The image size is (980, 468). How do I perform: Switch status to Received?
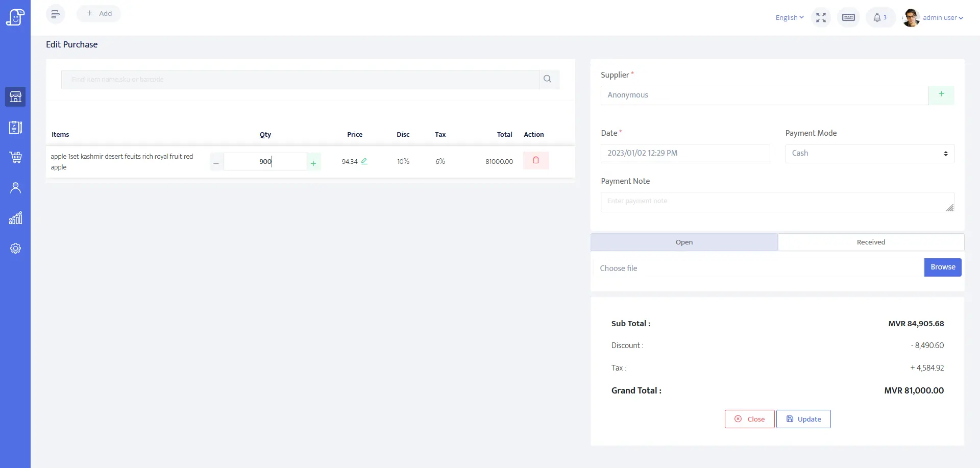(x=871, y=242)
